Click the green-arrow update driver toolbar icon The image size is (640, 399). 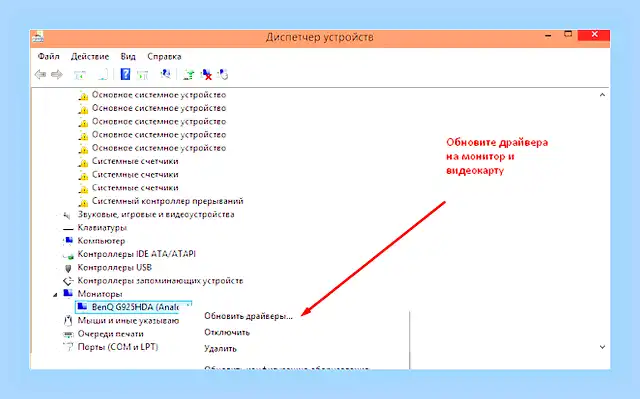[x=189, y=75]
